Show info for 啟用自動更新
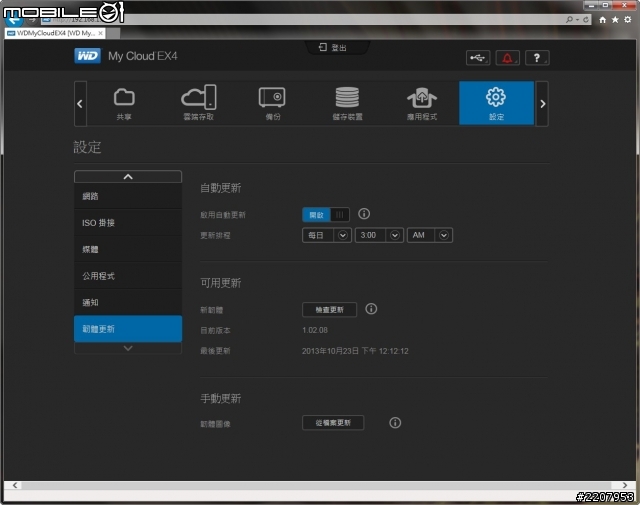640x505 pixels. [x=364, y=214]
